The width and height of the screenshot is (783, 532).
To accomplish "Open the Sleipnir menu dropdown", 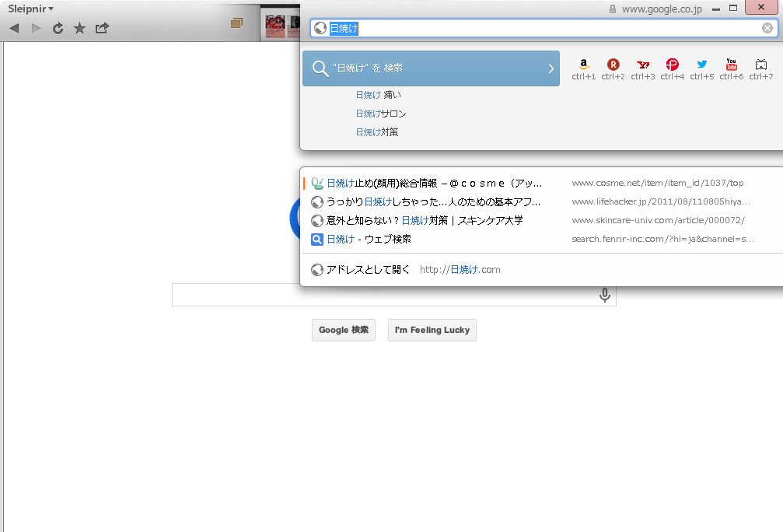I will 30,9.
